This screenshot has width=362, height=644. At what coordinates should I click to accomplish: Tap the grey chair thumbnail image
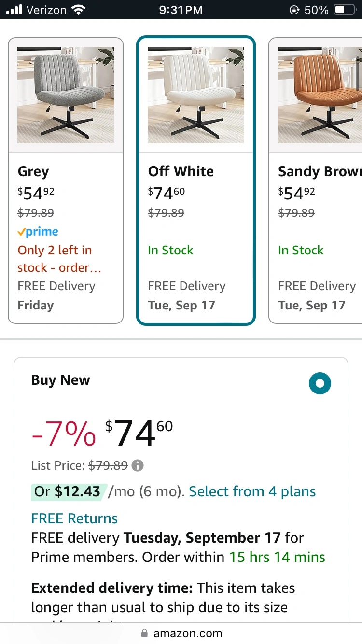(66, 95)
